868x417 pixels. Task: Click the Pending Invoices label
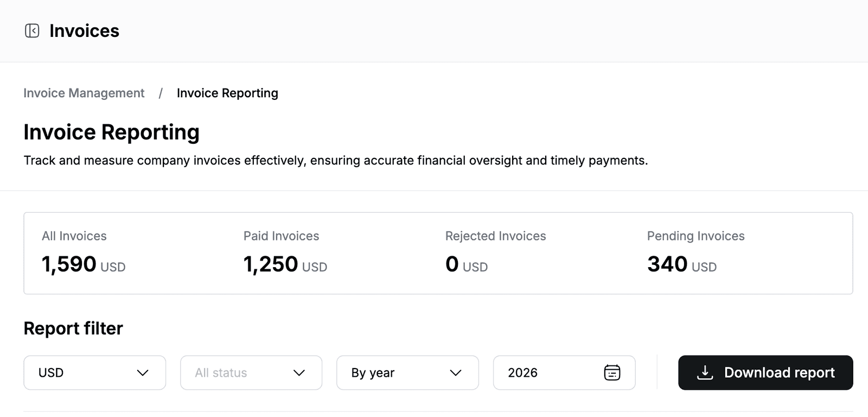696,236
